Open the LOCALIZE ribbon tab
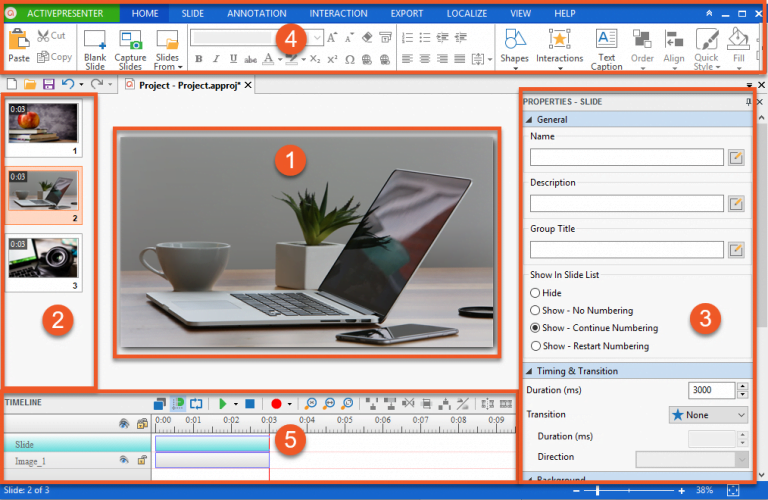 tap(467, 13)
